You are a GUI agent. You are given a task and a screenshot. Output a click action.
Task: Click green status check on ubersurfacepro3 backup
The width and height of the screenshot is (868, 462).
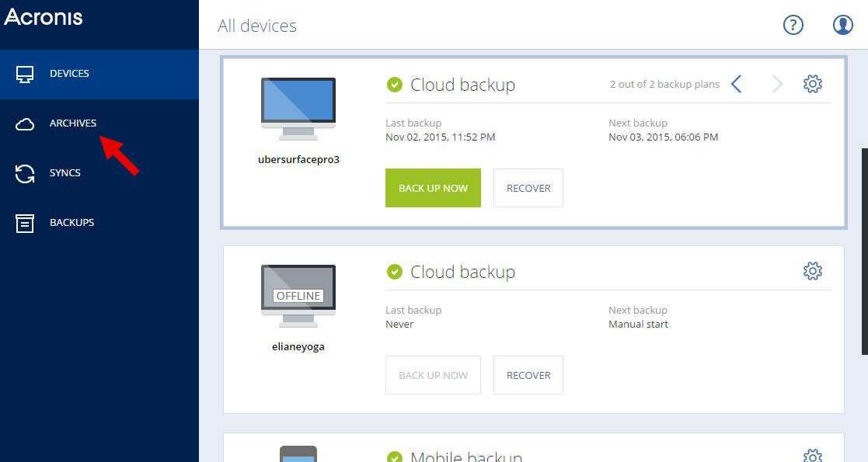pos(394,85)
